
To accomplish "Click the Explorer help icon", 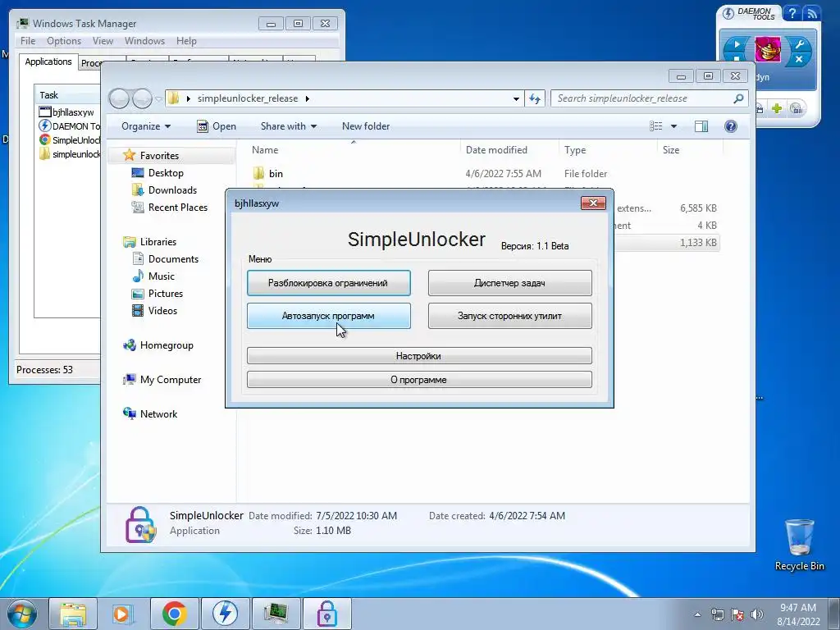I will [x=730, y=126].
